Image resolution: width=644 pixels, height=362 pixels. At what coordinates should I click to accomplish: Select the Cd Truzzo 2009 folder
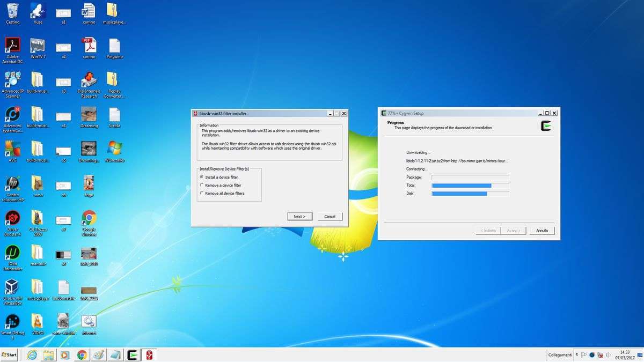point(38,223)
